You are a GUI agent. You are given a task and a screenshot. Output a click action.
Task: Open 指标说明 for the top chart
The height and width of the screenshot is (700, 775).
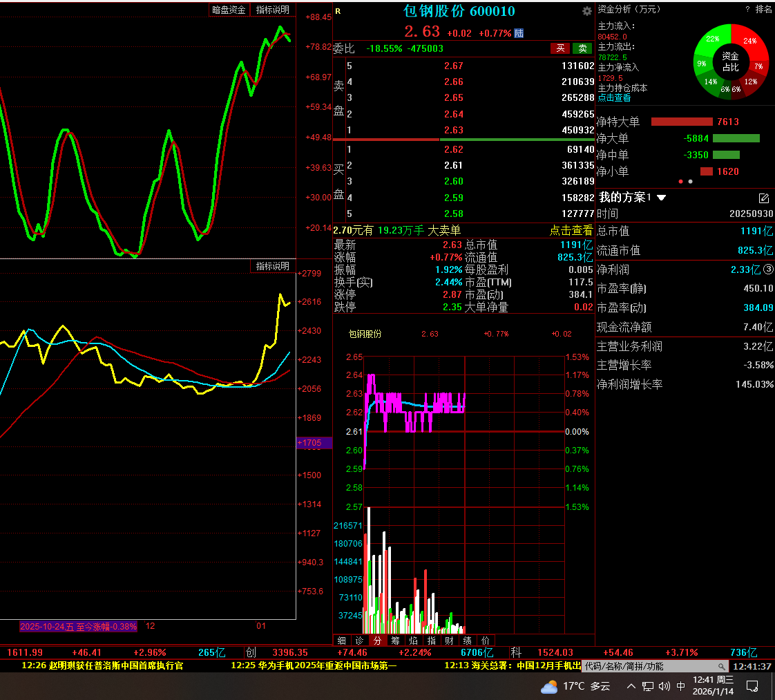point(273,10)
